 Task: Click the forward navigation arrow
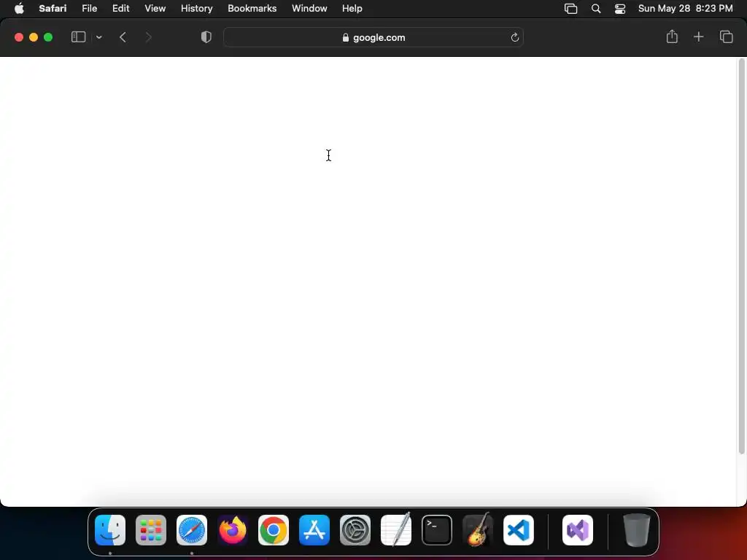(148, 37)
